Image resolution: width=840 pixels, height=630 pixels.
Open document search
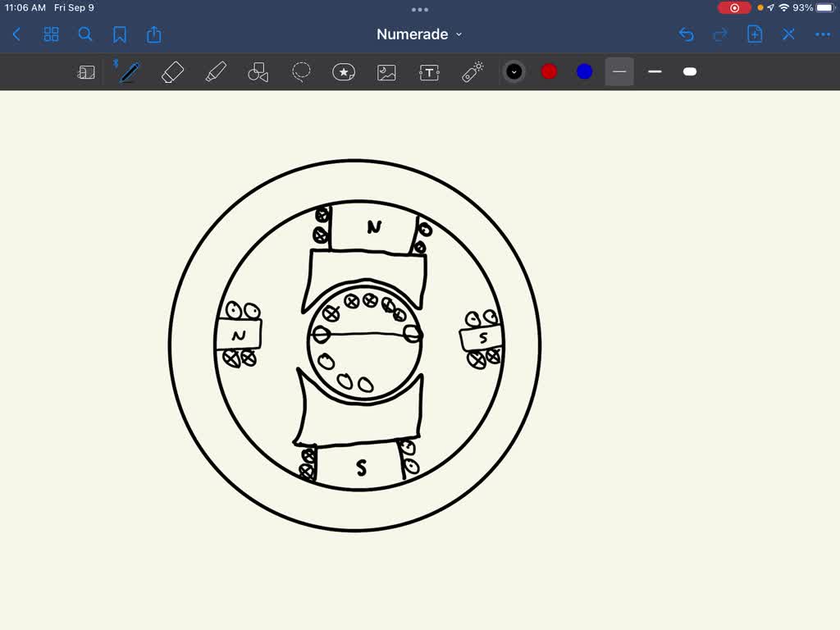tap(85, 34)
